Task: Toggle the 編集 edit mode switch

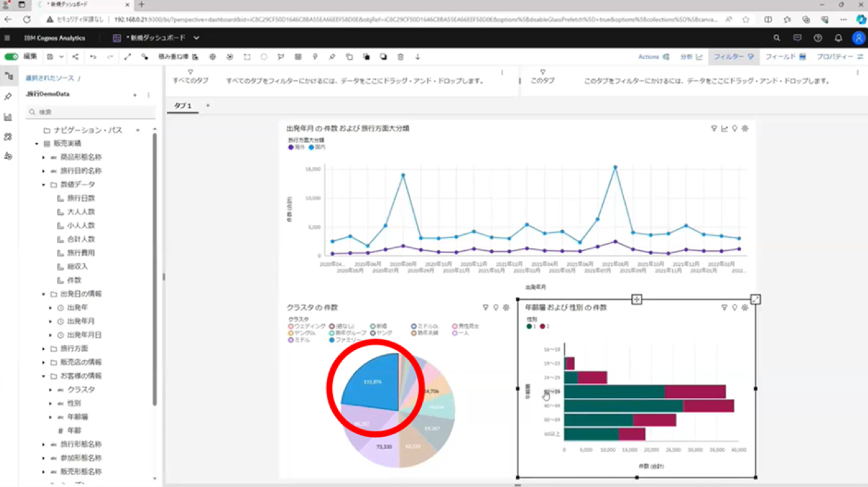Action: (12, 57)
